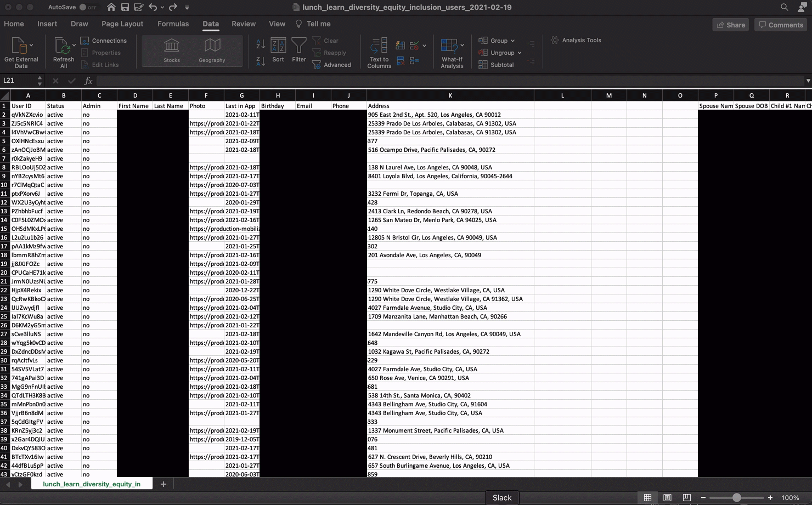
Task: Click the Subtotal button
Action: tap(496, 65)
